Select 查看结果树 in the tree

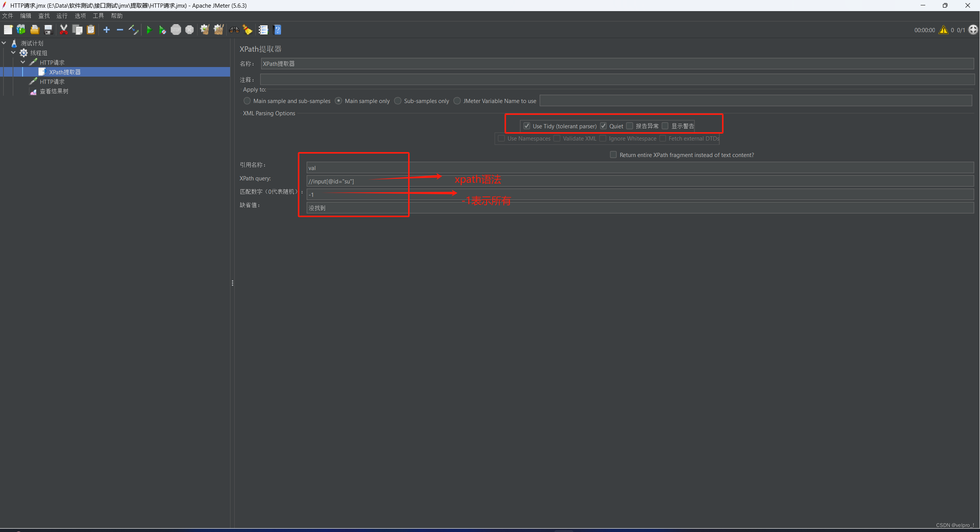pyautogui.click(x=54, y=91)
